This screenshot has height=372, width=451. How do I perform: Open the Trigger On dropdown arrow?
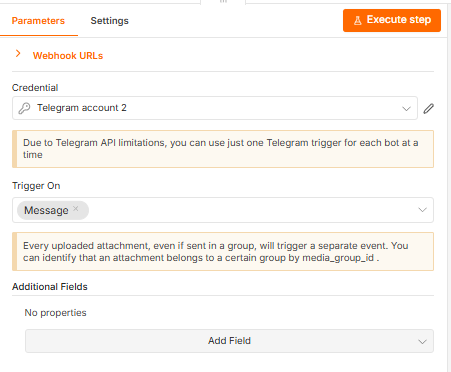click(x=422, y=210)
